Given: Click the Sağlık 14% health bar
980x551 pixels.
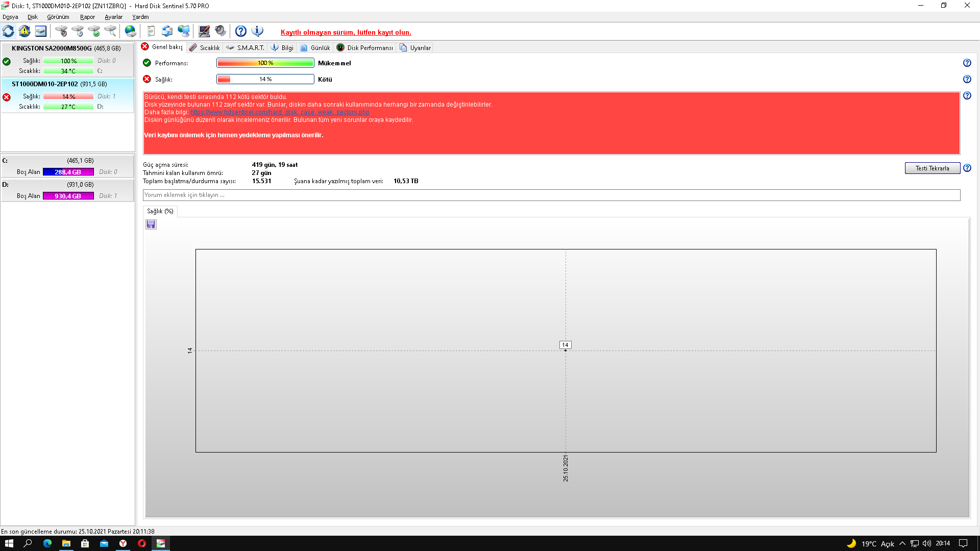Looking at the screenshot, I should (265, 79).
